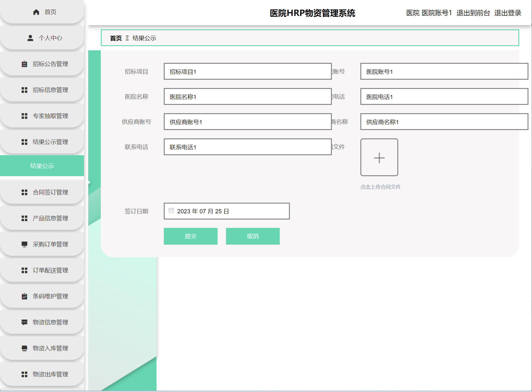Click the home icon in the sidebar

tap(36, 12)
